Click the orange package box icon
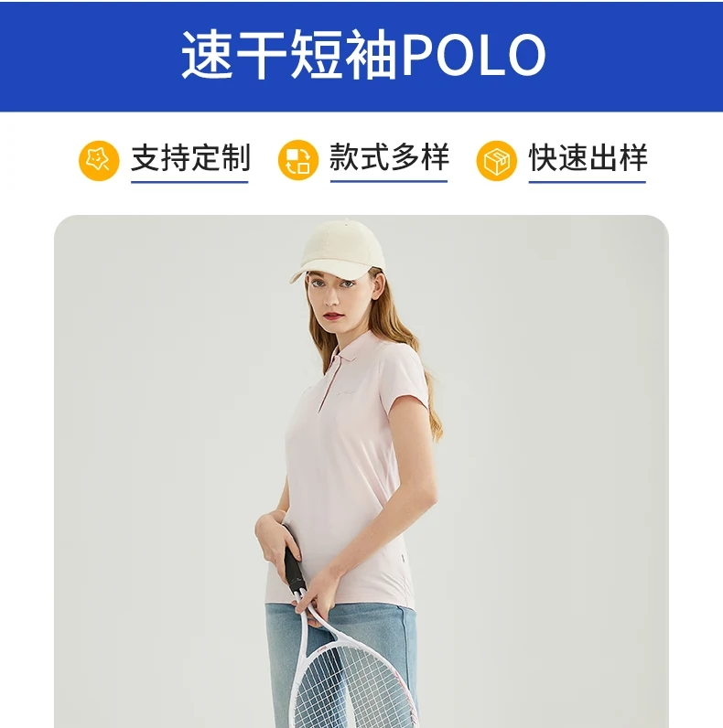Image resolution: width=723 pixels, height=728 pixels. click(x=496, y=160)
